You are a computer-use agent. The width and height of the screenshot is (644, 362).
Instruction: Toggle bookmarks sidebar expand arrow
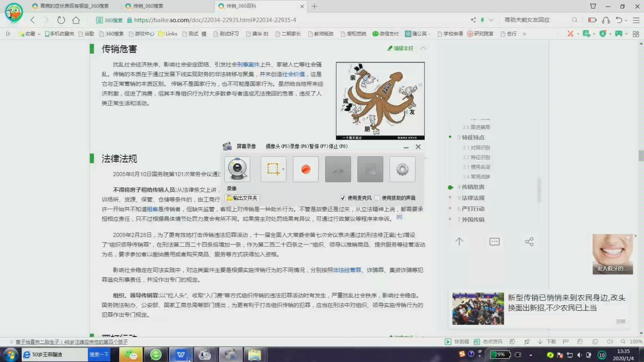pos(8,34)
